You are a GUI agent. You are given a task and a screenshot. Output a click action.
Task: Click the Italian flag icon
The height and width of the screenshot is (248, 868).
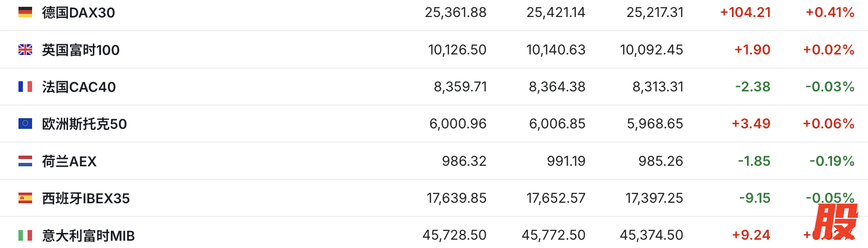25,235
